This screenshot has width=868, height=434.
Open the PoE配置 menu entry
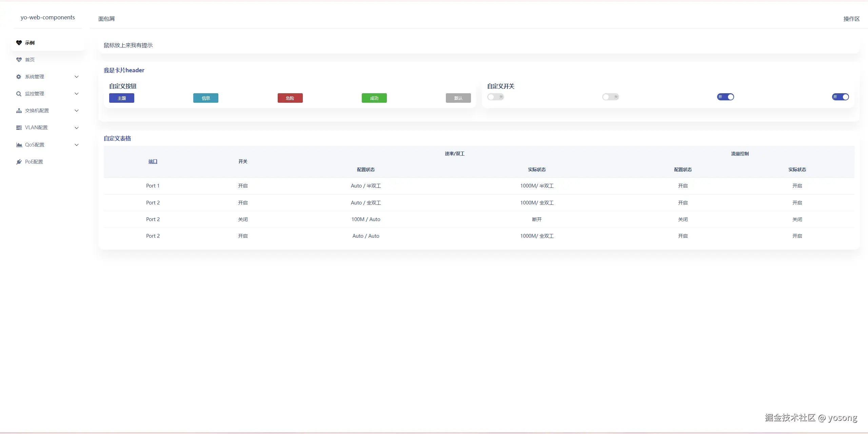tap(34, 162)
